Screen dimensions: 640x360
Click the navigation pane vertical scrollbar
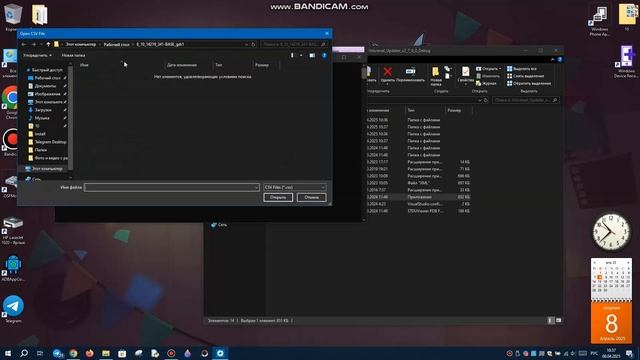(x=71, y=118)
